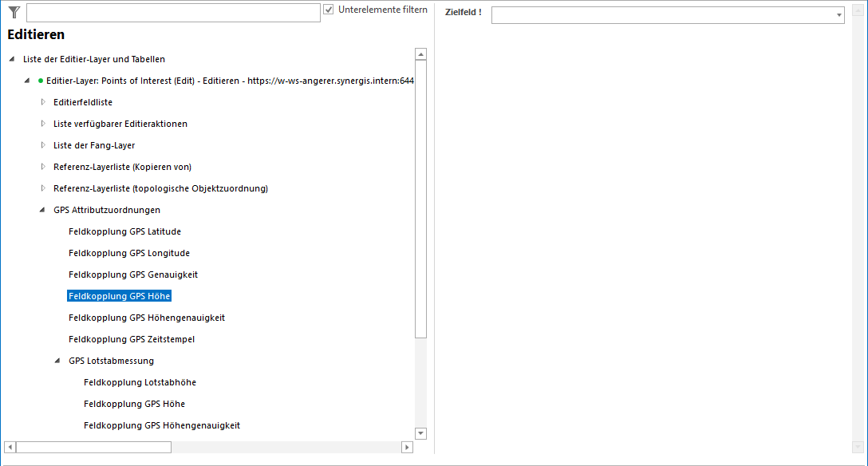Click the Zielfeld ! label

(464, 12)
